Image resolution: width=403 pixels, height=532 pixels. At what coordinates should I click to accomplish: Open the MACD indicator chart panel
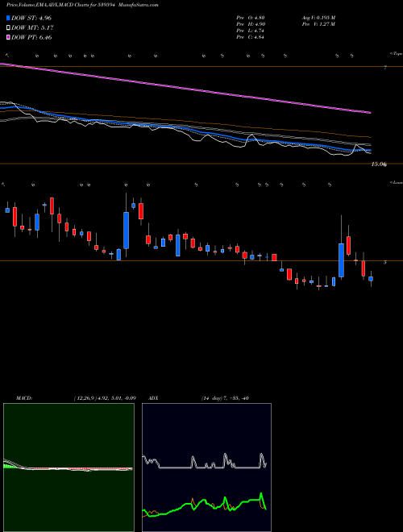(x=69, y=468)
